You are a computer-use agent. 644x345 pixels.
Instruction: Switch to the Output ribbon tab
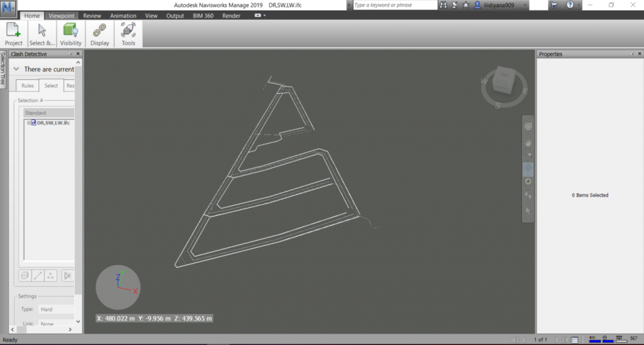coord(175,16)
